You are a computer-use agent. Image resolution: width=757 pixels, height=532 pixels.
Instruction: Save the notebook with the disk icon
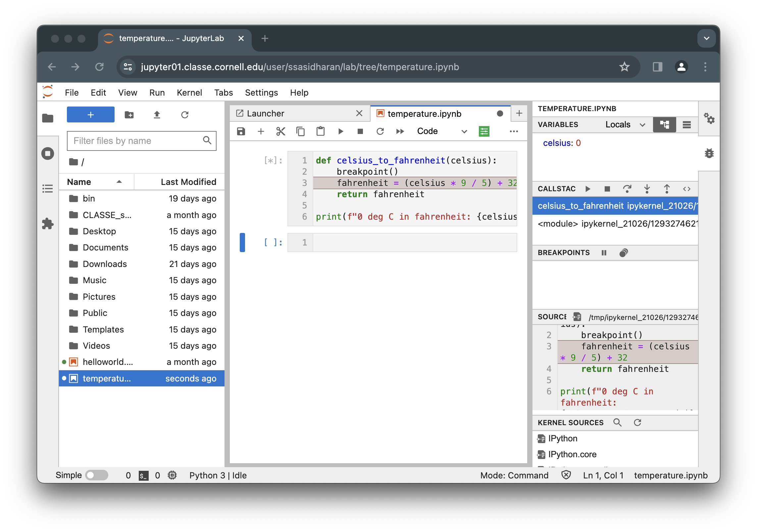pyautogui.click(x=241, y=131)
